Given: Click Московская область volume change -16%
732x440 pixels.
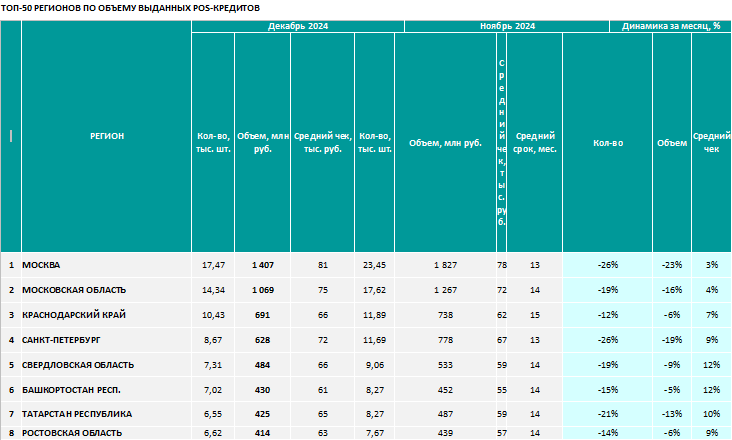Looking at the screenshot, I should 672,290.
